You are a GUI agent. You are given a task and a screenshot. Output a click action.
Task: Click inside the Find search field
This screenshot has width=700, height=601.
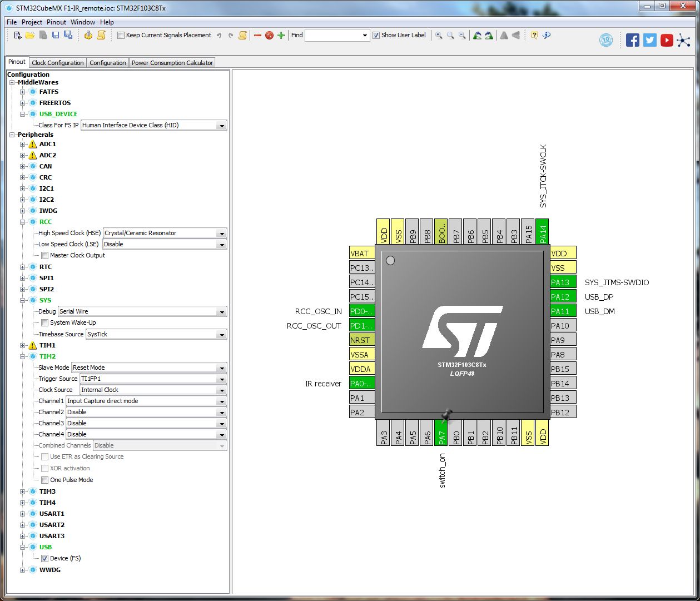click(x=334, y=35)
